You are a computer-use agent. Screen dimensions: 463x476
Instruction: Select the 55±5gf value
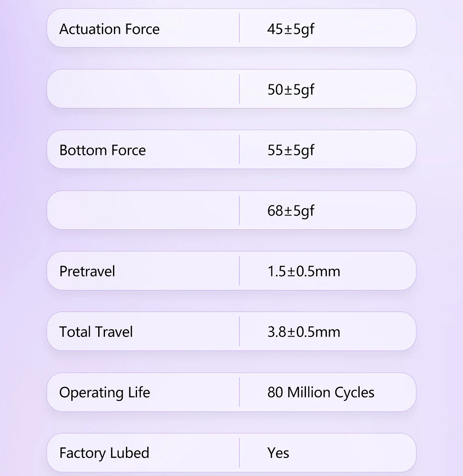click(291, 151)
